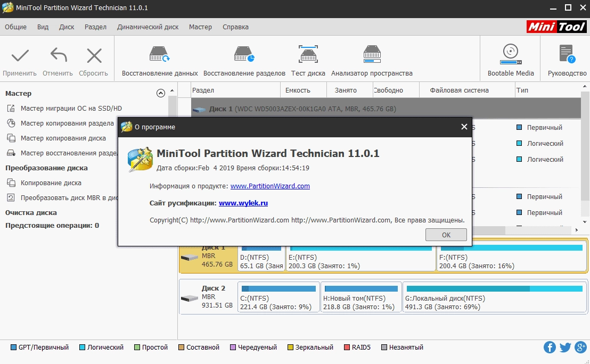Click the Сбросить discard X icon
Image resolution: width=590 pixels, height=364 pixels.
tap(94, 56)
